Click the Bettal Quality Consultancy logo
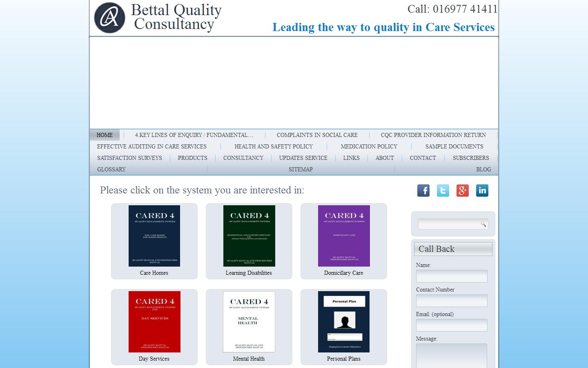588x368 pixels. click(x=109, y=18)
